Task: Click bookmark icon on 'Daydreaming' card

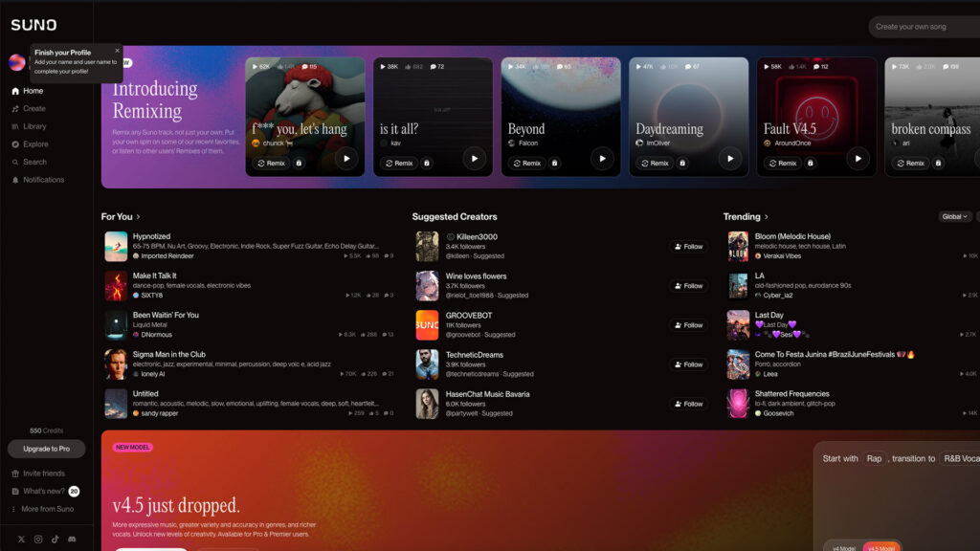Action: [x=682, y=163]
